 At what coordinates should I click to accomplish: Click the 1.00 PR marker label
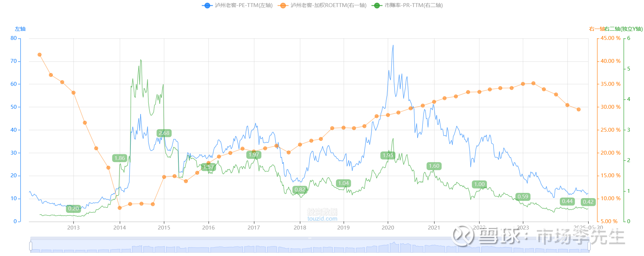[x=479, y=184]
